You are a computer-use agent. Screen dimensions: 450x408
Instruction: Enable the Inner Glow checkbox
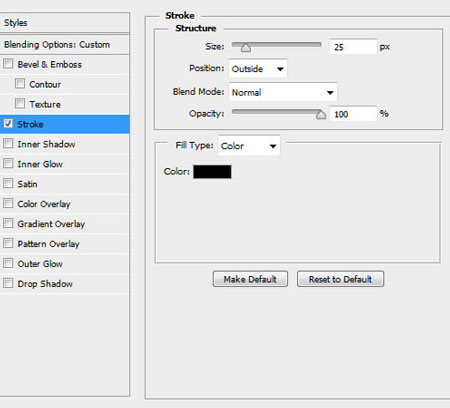click(8, 163)
